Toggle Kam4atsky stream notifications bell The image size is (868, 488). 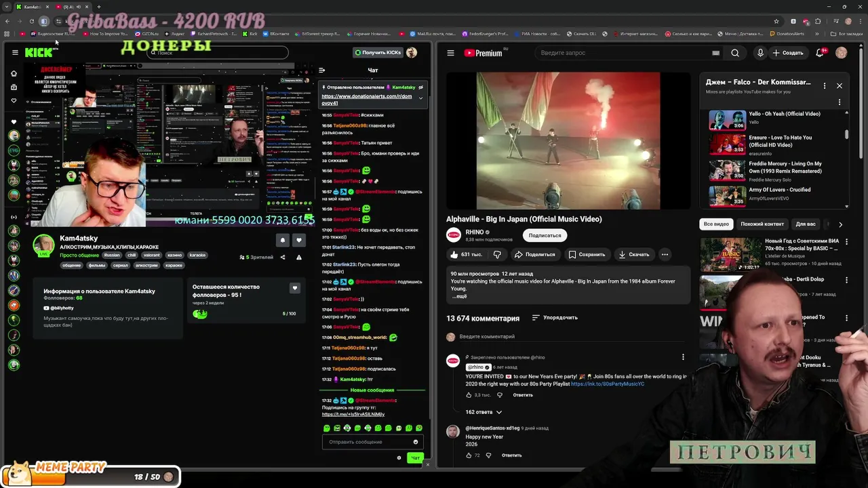coord(282,240)
